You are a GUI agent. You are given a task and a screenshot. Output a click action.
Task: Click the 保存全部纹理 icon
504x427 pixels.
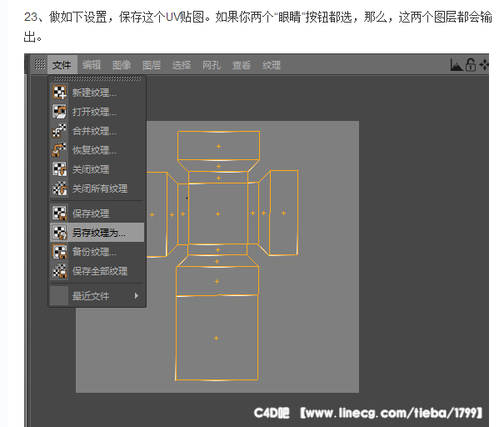coord(60,270)
